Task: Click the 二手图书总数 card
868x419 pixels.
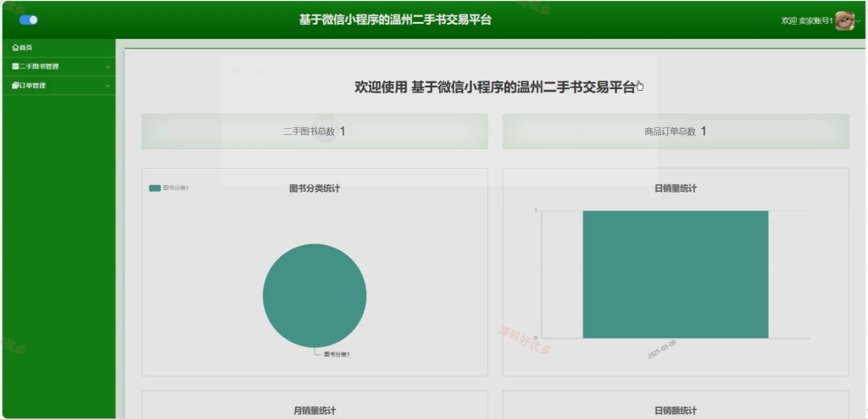Action: tap(314, 131)
